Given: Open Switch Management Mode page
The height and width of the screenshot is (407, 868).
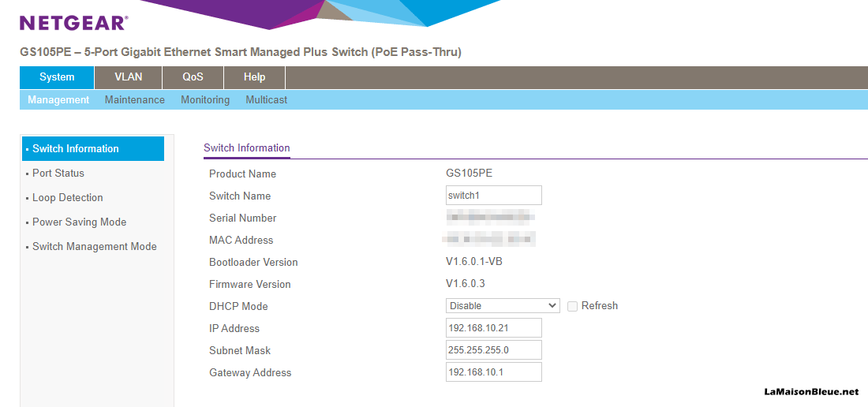Looking at the screenshot, I should pyautogui.click(x=95, y=247).
